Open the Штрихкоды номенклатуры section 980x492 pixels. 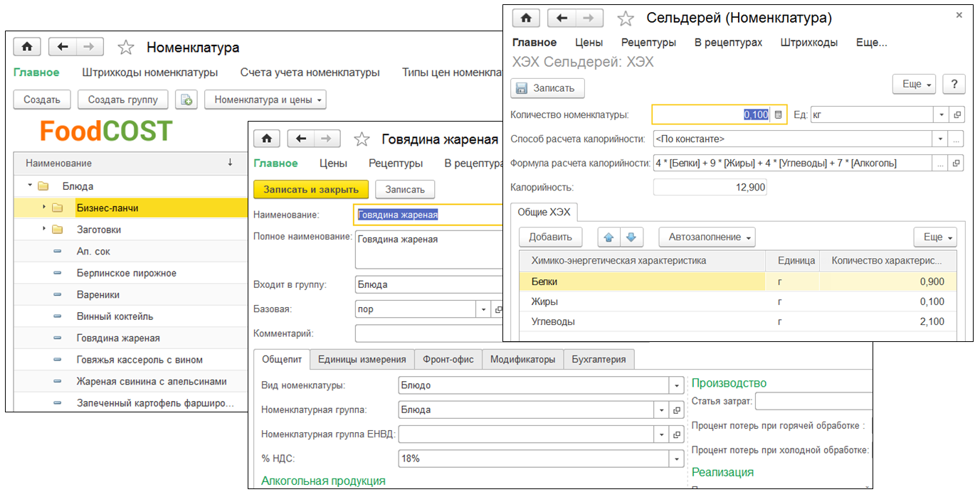click(x=149, y=72)
